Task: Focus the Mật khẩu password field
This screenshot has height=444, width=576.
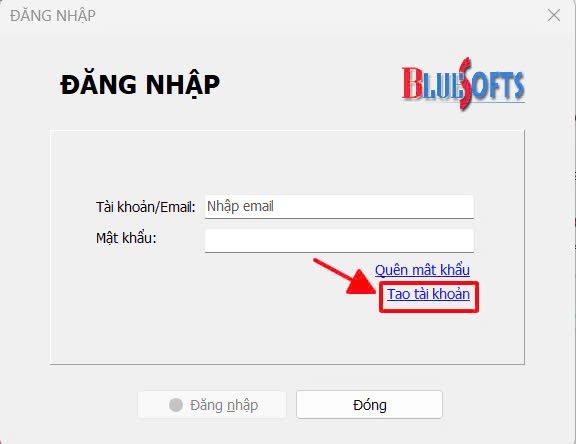Action: [x=339, y=241]
